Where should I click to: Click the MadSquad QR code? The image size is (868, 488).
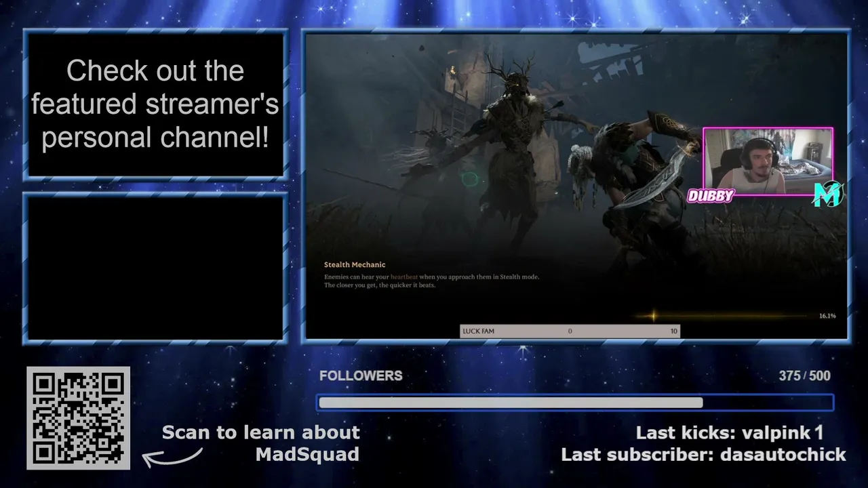pyautogui.click(x=78, y=418)
